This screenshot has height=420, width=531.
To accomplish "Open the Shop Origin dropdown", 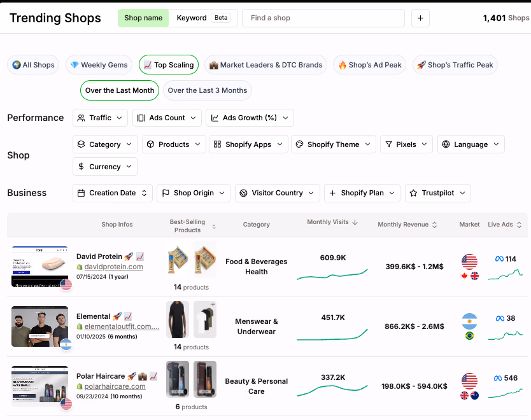I will tap(194, 193).
